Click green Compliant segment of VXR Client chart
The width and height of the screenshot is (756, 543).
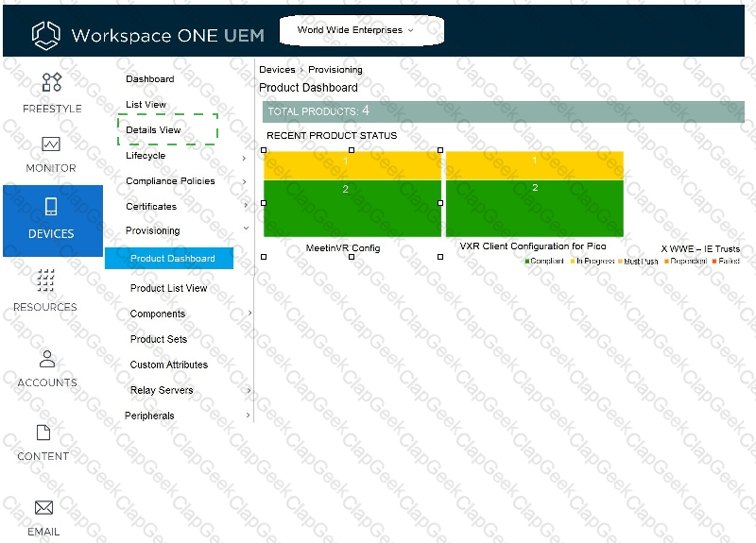[535, 210]
